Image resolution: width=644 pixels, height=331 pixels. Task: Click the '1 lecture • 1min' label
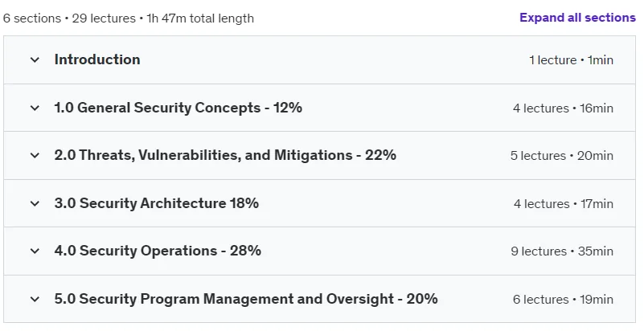(x=572, y=60)
